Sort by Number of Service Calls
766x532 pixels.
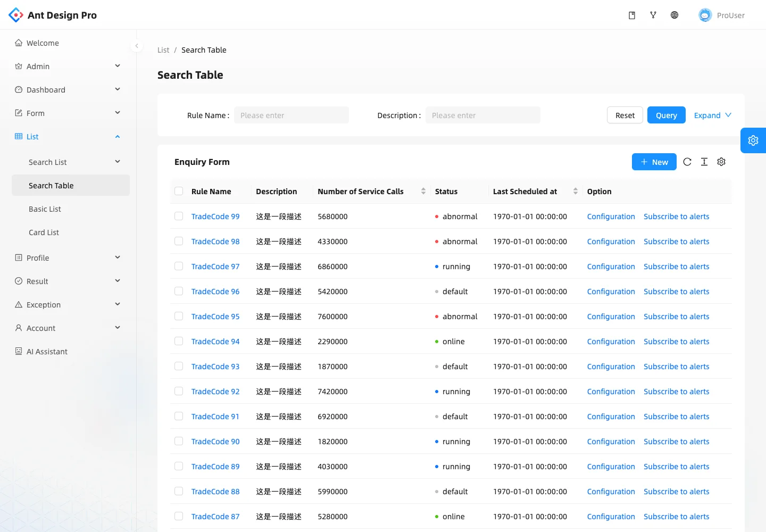423,192
